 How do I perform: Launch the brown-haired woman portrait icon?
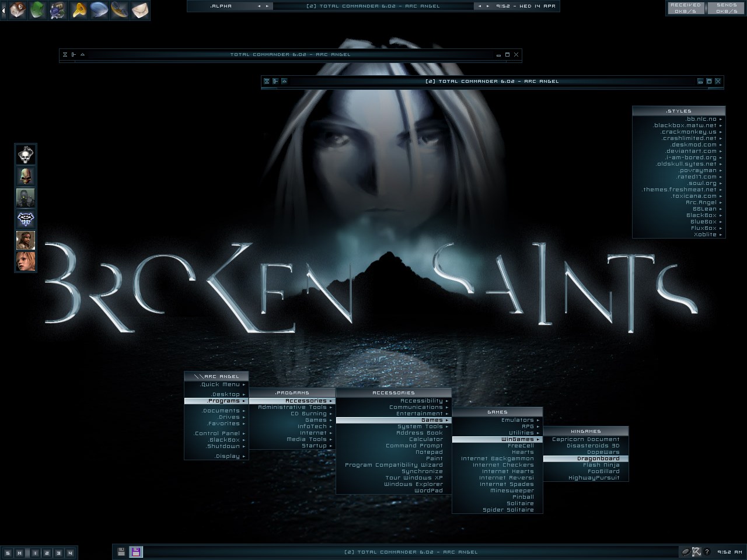pos(26,240)
